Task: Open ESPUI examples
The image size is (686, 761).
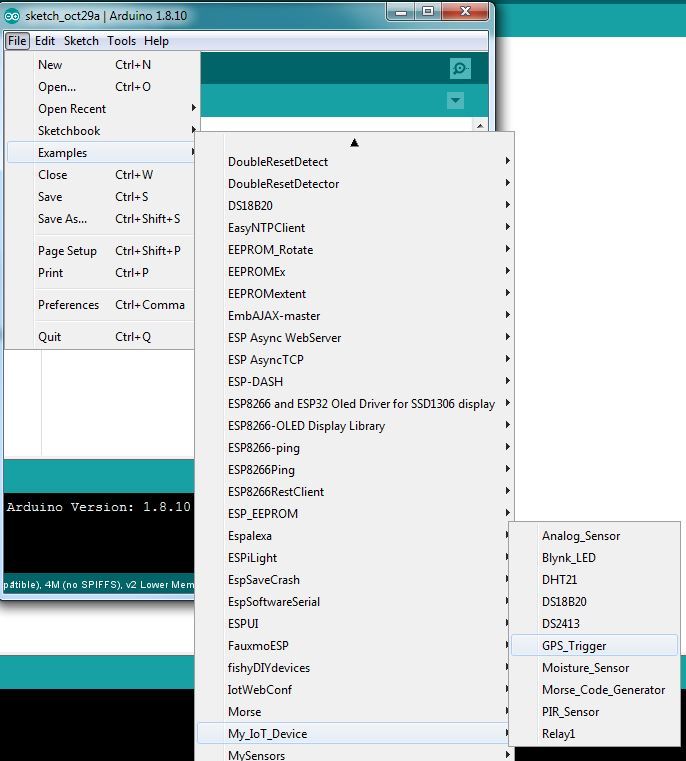Action: click(x=353, y=624)
